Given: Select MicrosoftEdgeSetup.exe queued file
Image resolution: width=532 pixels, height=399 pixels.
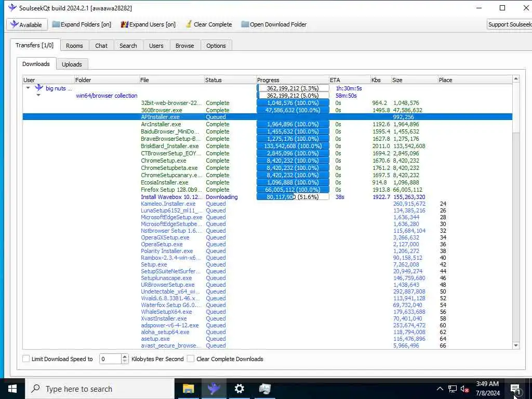Looking at the screenshot, I should coord(171,217).
